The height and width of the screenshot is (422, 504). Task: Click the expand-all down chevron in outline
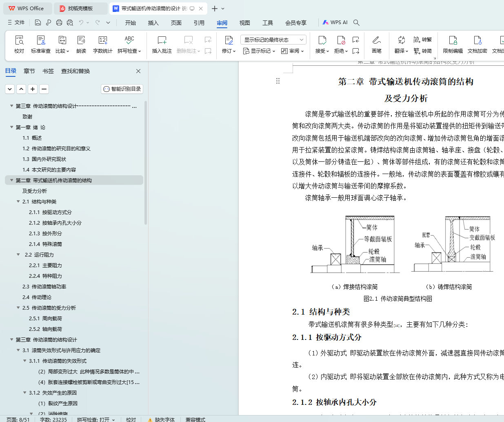coord(10,89)
